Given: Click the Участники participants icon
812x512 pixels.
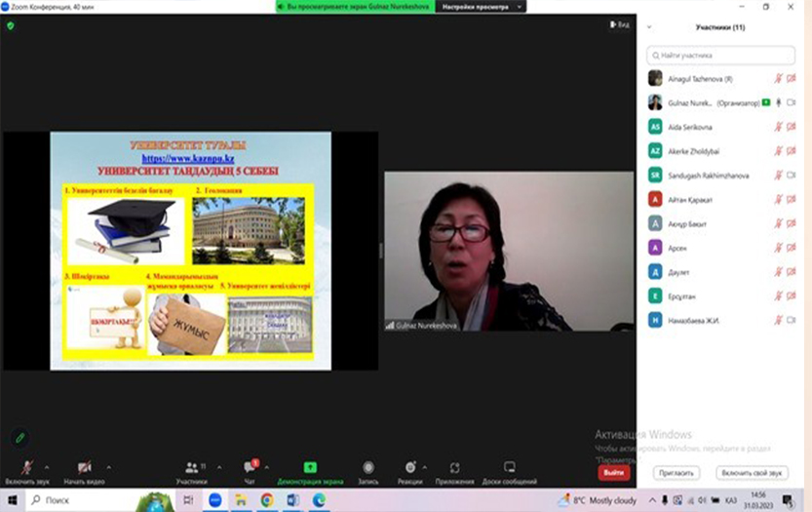Looking at the screenshot, I should point(191,468).
